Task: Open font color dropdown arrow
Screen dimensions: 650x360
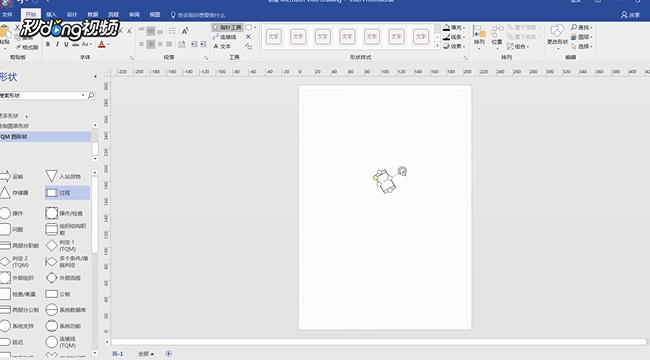Action: 109,44
